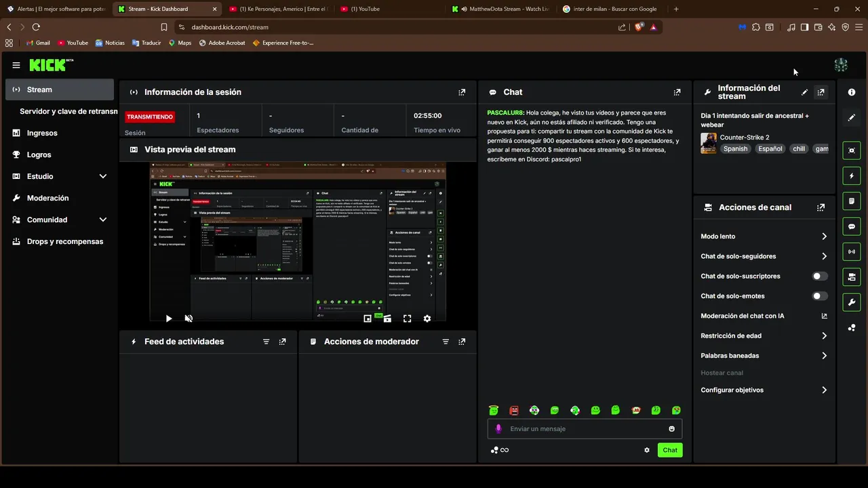Open Moderación del chat con IA link
868x488 pixels.
tap(764, 316)
